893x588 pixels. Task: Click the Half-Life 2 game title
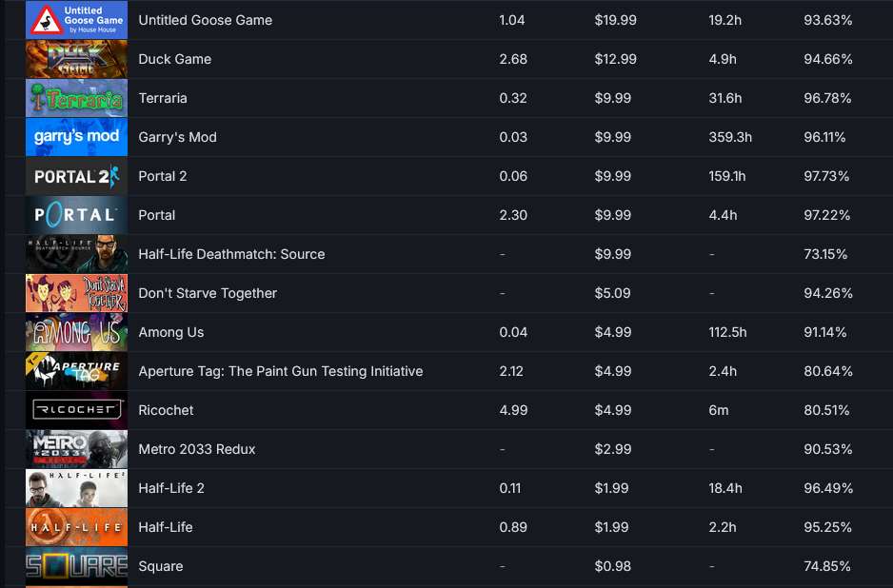click(x=171, y=488)
